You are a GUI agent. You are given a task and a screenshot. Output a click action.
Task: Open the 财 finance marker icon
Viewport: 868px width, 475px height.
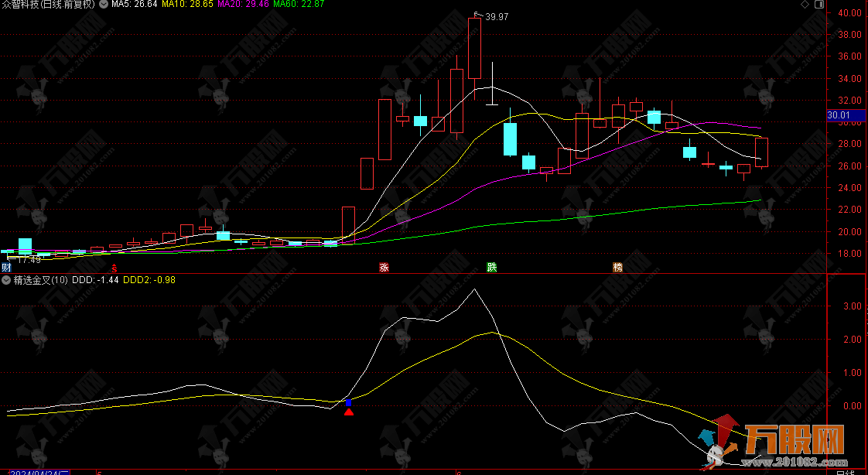(6, 268)
